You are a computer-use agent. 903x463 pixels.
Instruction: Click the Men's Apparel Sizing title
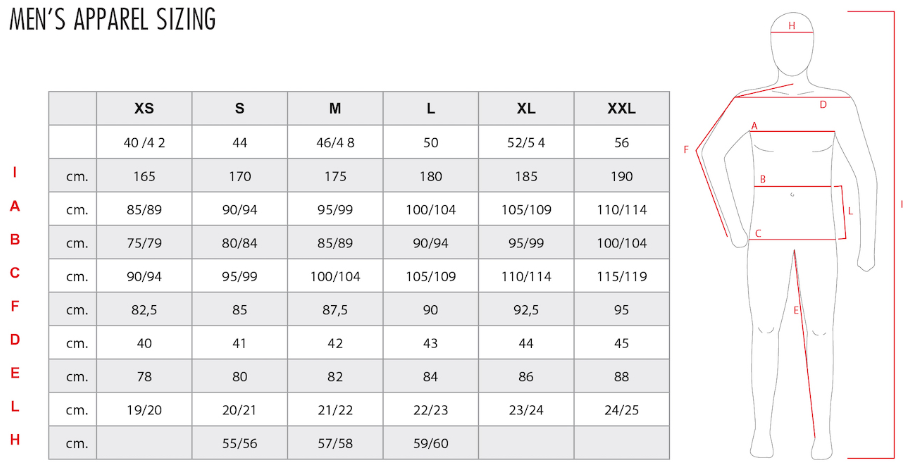(x=113, y=19)
